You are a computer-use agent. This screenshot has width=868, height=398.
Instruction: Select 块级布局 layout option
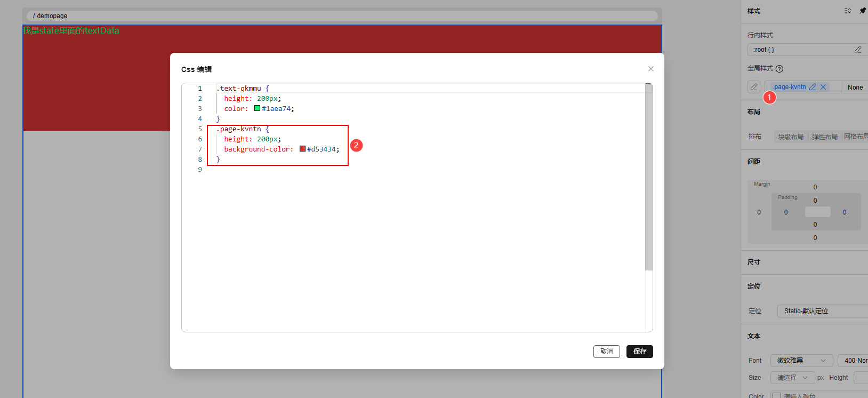point(791,137)
